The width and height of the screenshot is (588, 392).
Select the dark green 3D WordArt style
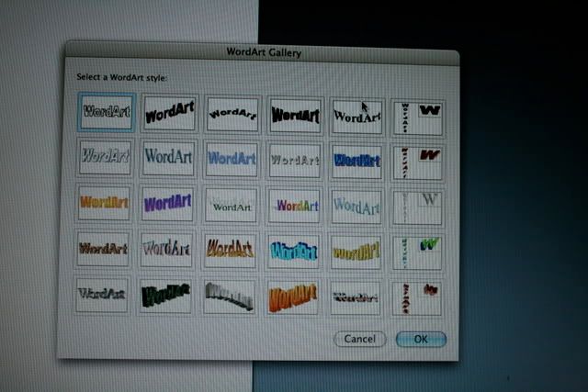[x=165, y=296]
